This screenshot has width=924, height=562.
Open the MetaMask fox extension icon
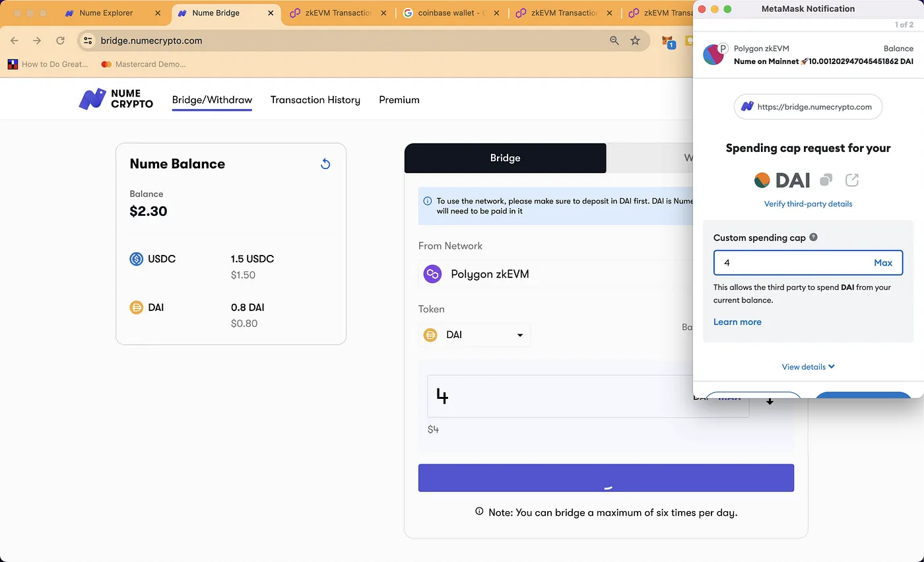(669, 42)
